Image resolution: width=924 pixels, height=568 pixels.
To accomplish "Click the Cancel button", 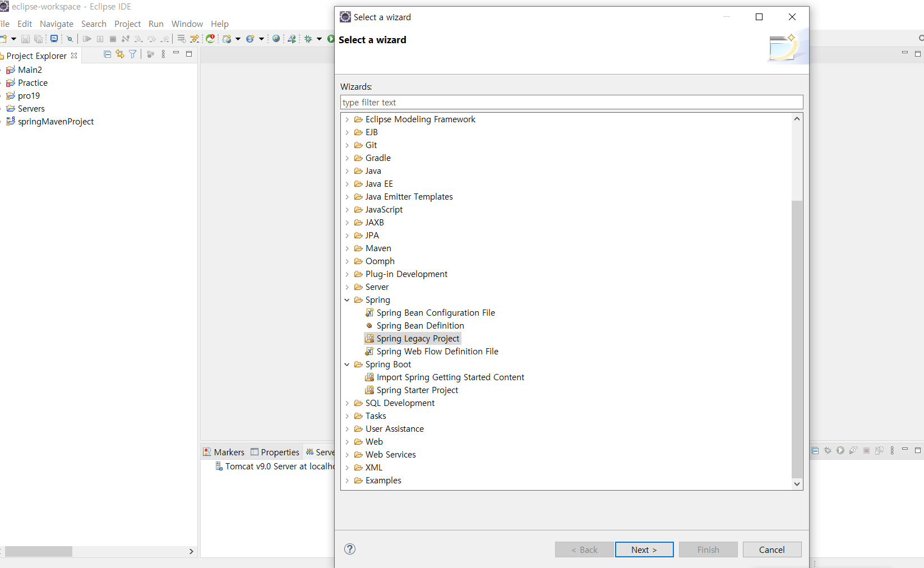I will click(772, 549).
